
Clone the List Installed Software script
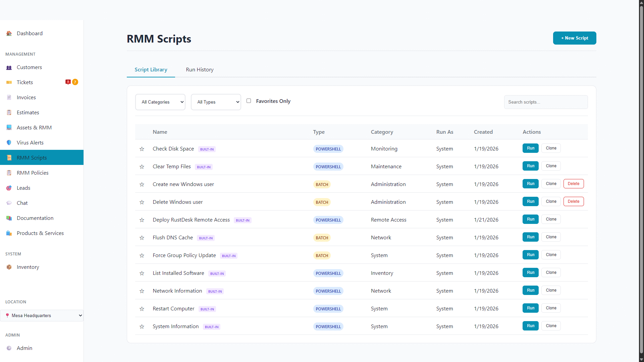point(551,273)
